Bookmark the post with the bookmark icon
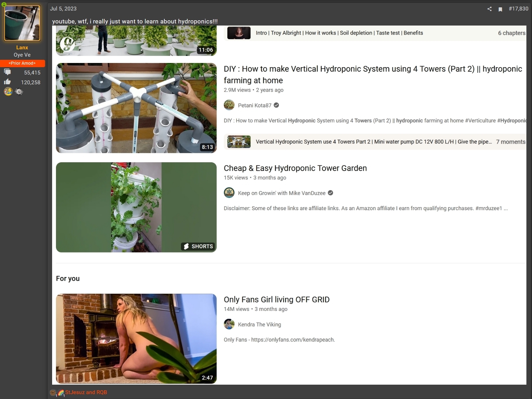This screenshot has width=532, height=399. click(x=500, y=9)
